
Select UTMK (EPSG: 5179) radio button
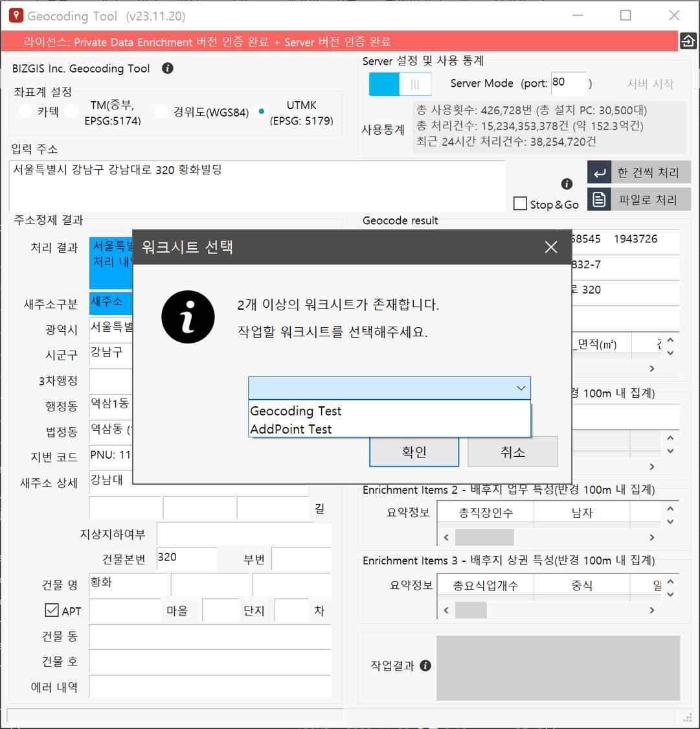pos(262,111)
